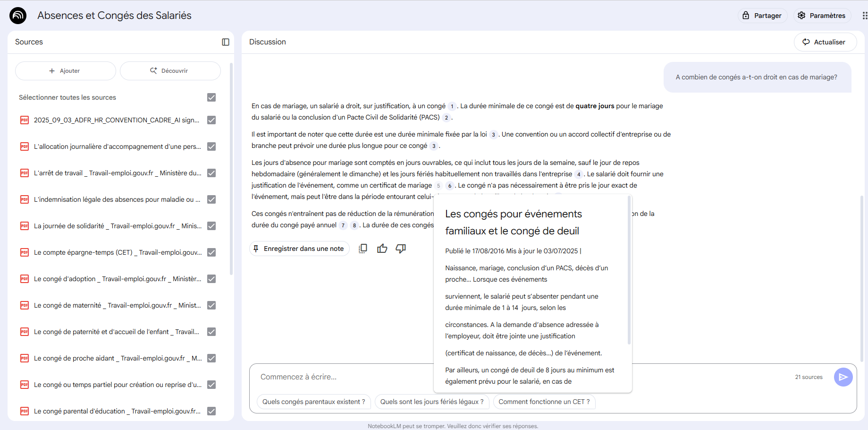Click the Actualiser button
This screenshot has height=430, width=868.
[825, 42]
